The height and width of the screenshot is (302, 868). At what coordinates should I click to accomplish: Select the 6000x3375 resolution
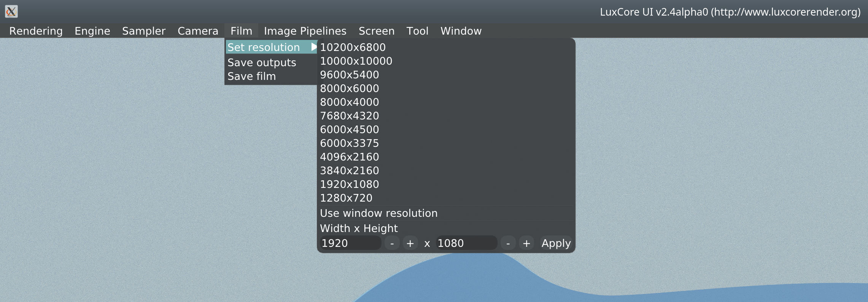point(446,143)
